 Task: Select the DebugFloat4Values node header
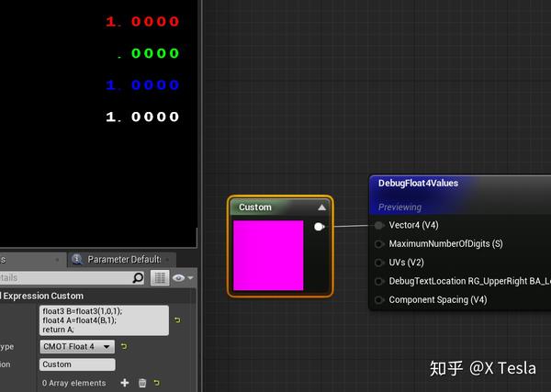pos(460,195)
